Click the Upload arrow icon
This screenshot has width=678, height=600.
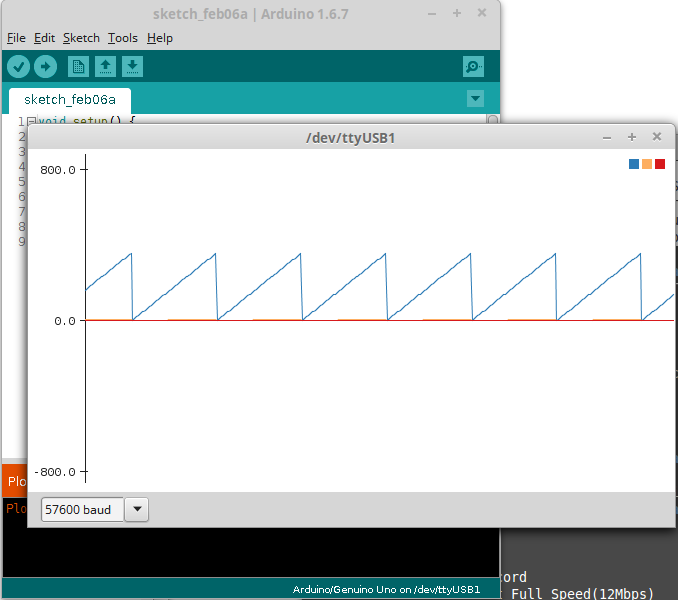tap(46, 66)
